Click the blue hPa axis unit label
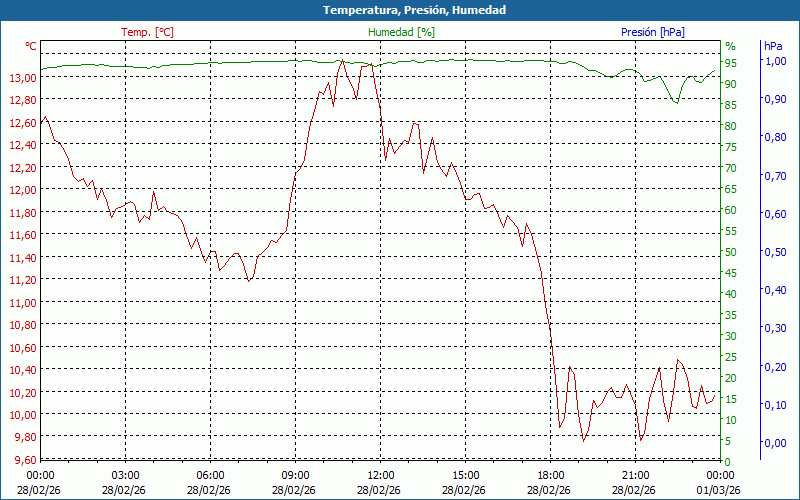This screenshot has width=800, height=500. click(773, 46)
